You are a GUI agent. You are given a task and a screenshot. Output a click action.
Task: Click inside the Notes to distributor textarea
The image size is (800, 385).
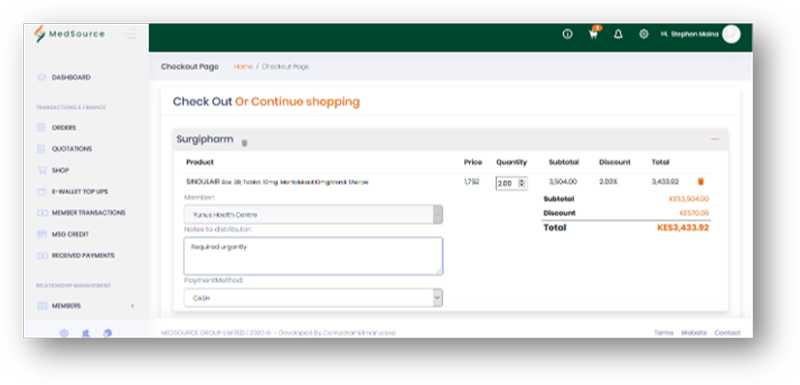click(x=313, y=256)
